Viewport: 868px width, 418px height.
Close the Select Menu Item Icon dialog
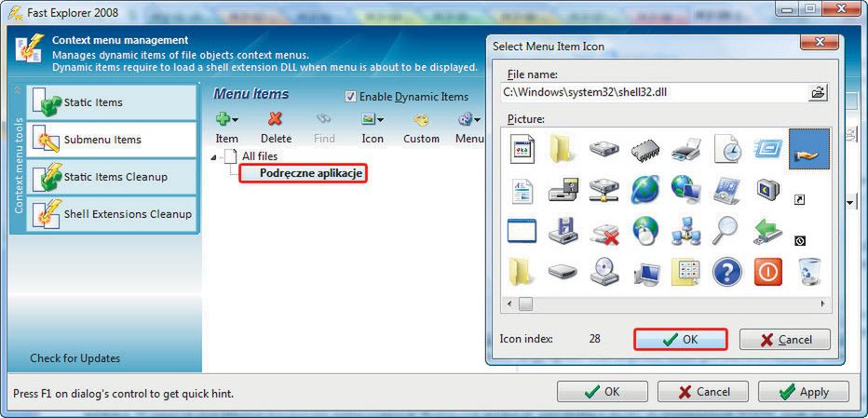820,42
